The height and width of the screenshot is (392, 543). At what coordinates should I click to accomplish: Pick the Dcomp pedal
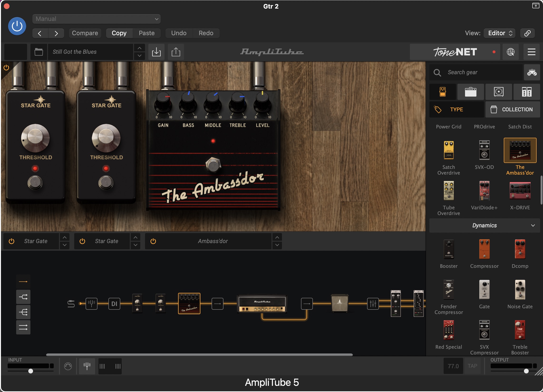[x=520, y=250]
